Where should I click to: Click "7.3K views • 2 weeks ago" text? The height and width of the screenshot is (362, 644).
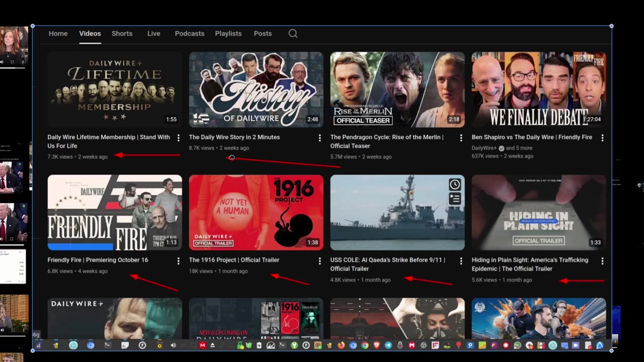[x=77, y=157]
